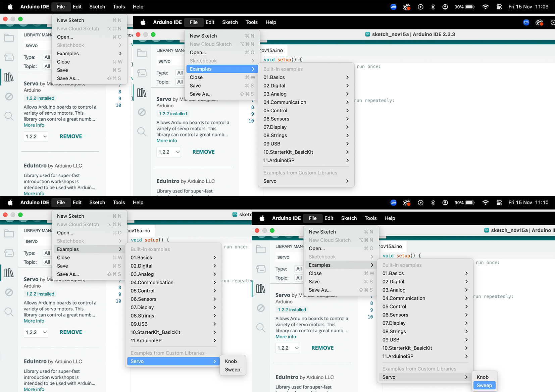The image size is (555, 392).
Task: Open Sketchbook folder icon in bottom-left screenshot sidebar
Action: click(x=9, y=234)
